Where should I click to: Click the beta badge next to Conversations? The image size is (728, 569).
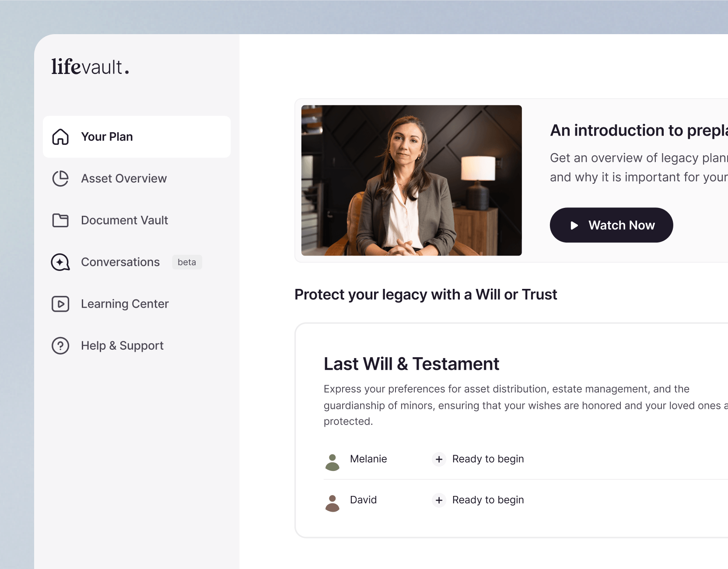[x=187, y=262]
